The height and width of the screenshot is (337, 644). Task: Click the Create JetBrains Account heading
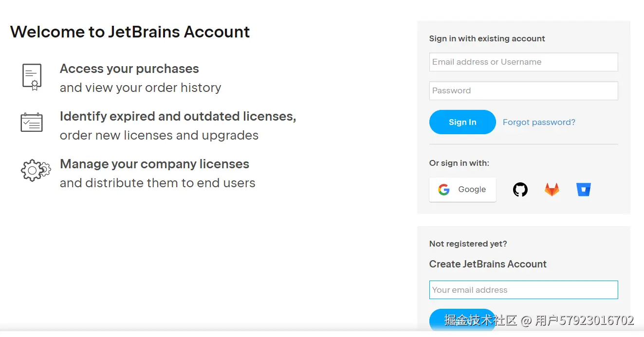tap(488, 264)
